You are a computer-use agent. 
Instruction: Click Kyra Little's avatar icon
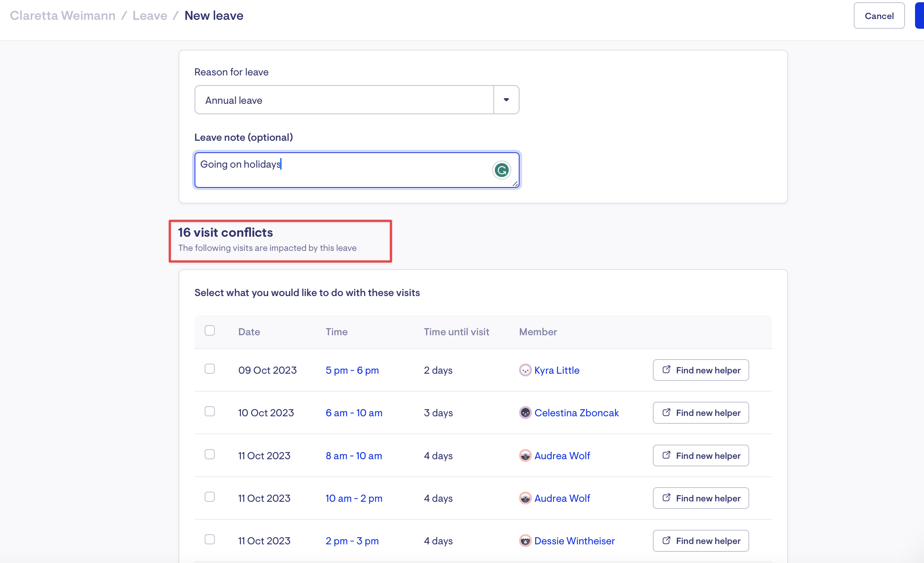click(525, 370)
